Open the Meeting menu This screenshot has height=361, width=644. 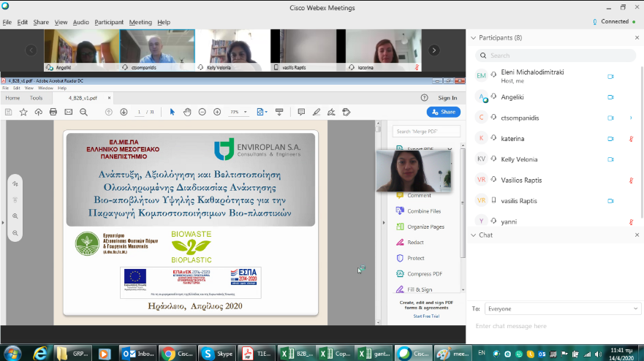(x=140, y=23)
